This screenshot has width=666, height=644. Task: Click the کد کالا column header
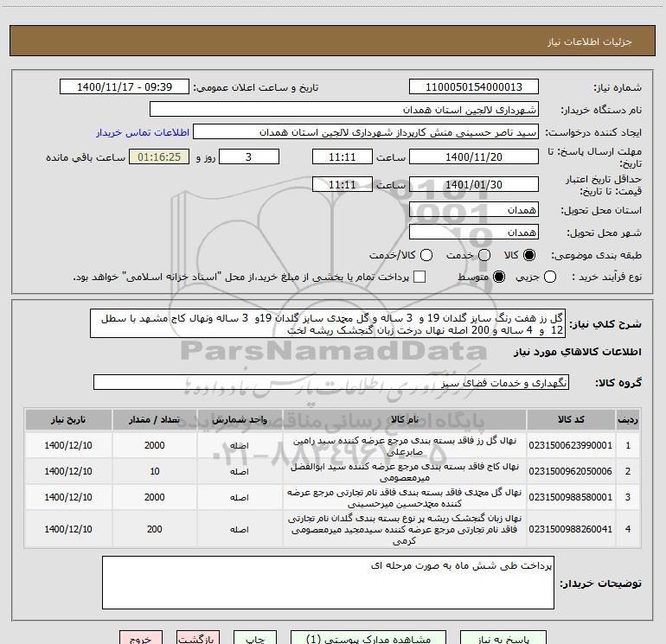click(x=571, y=419)
